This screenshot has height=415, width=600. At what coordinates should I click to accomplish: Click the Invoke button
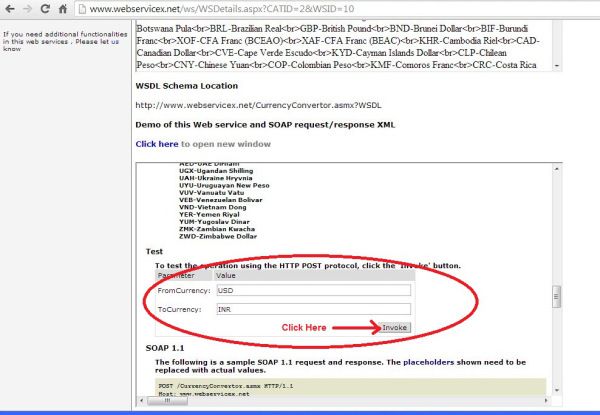click(395, 327)
